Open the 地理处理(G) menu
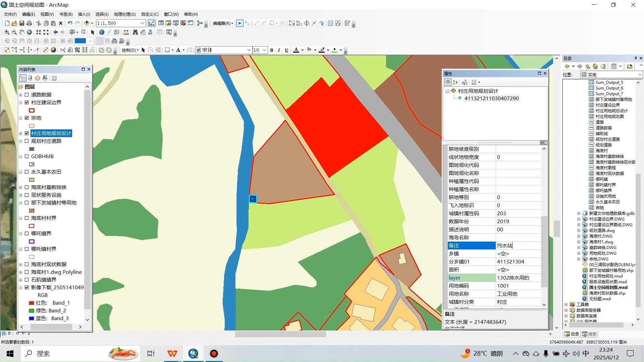 point(124,14)
